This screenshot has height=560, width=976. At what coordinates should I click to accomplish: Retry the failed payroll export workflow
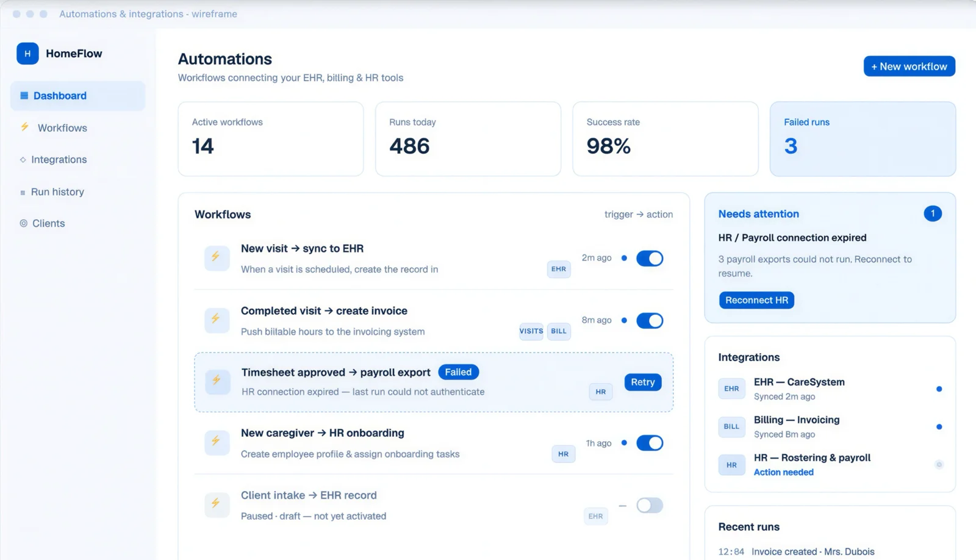coord(642,382)
